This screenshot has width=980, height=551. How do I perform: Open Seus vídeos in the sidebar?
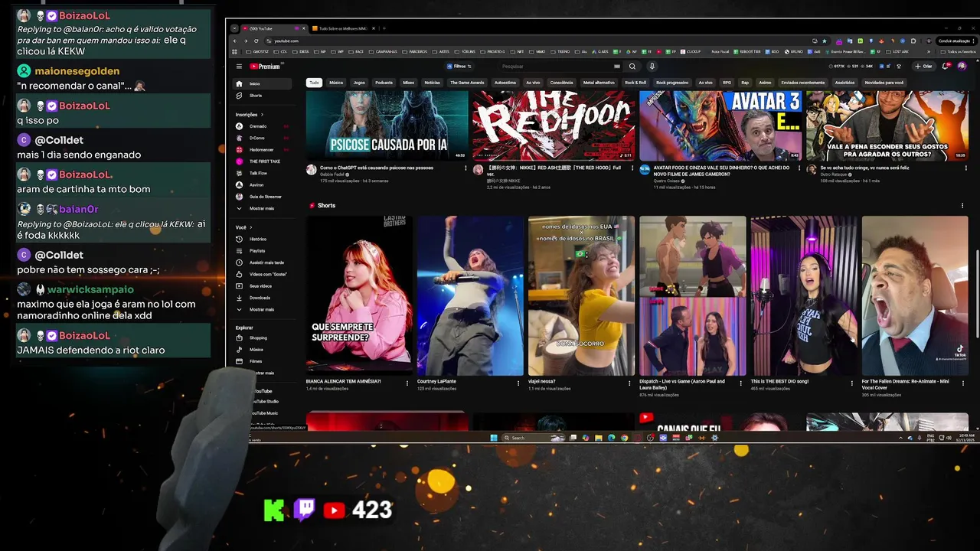tap(260, 285)
